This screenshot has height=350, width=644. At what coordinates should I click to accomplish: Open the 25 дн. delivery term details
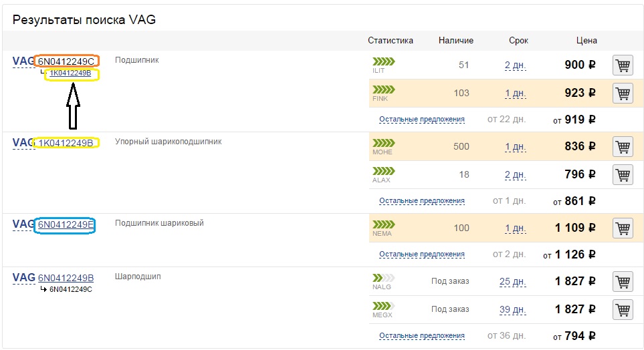pyautogui.click(x=512, y=281)
